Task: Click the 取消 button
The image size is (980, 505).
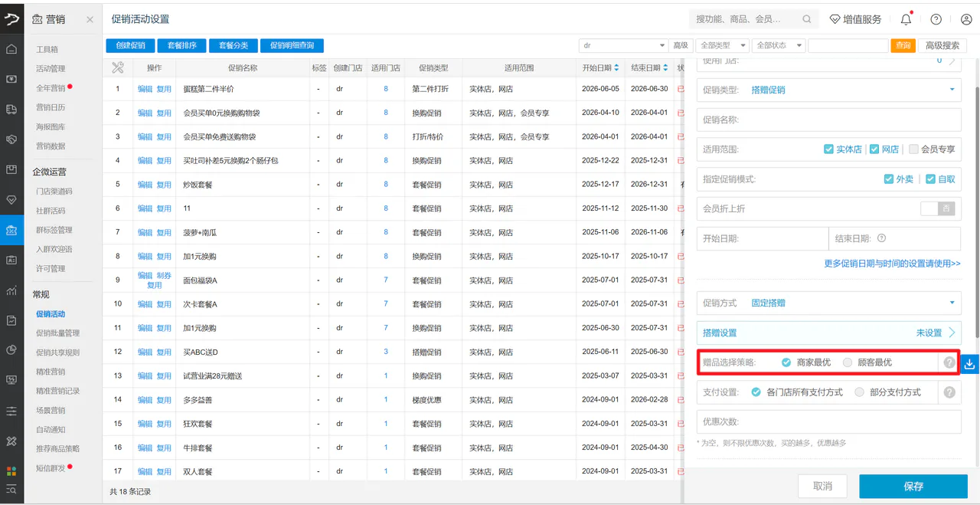Action: click(823, 486)
